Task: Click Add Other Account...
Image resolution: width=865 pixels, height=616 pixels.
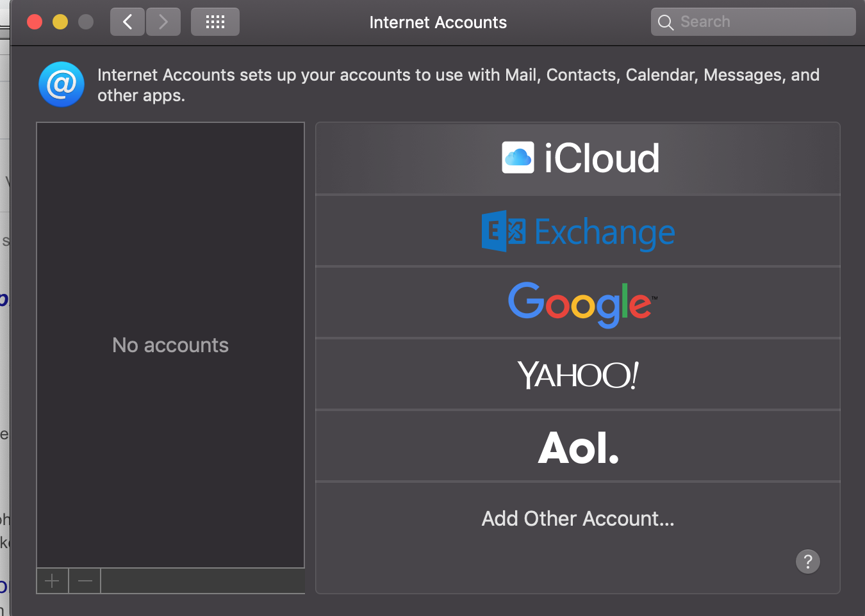Action: point(578,519)
